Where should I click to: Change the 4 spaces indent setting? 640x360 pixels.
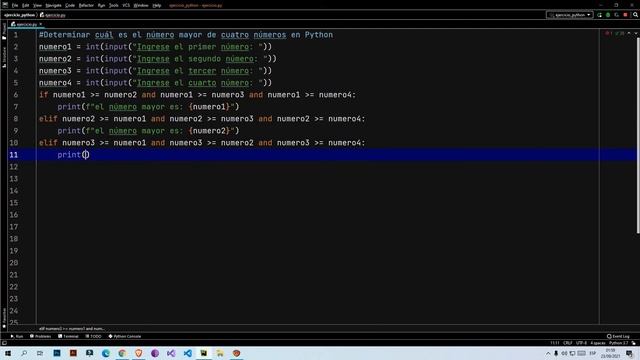tap(598, 343)
